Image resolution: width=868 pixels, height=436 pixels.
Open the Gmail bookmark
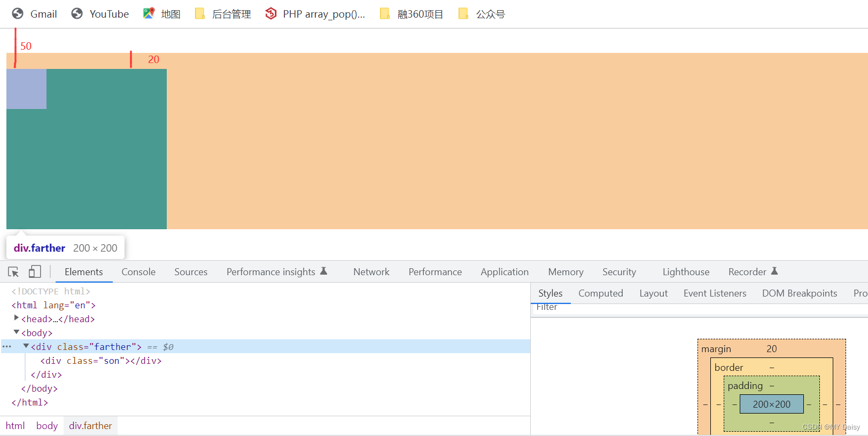[35, 14]
